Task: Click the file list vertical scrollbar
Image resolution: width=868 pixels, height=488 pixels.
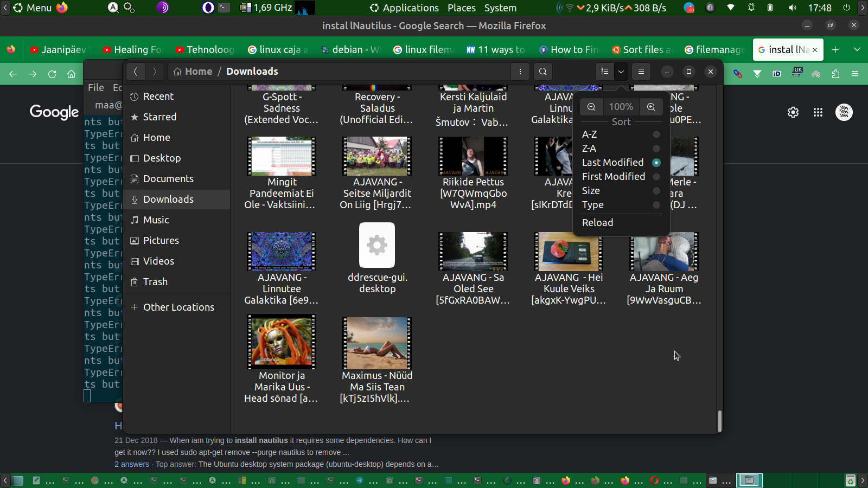Action: click(x=719, y=421)
